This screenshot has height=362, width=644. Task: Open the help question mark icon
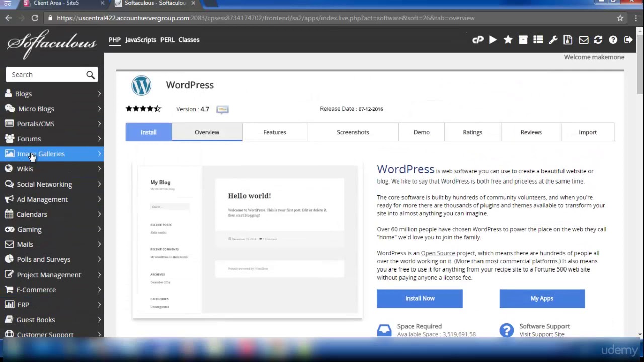point(613,40)
